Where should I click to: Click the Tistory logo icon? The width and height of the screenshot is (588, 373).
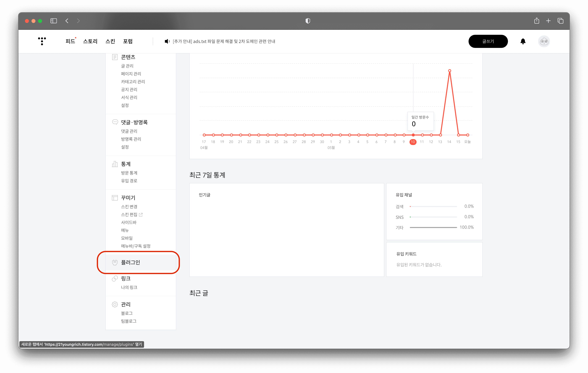click(42, 41)
